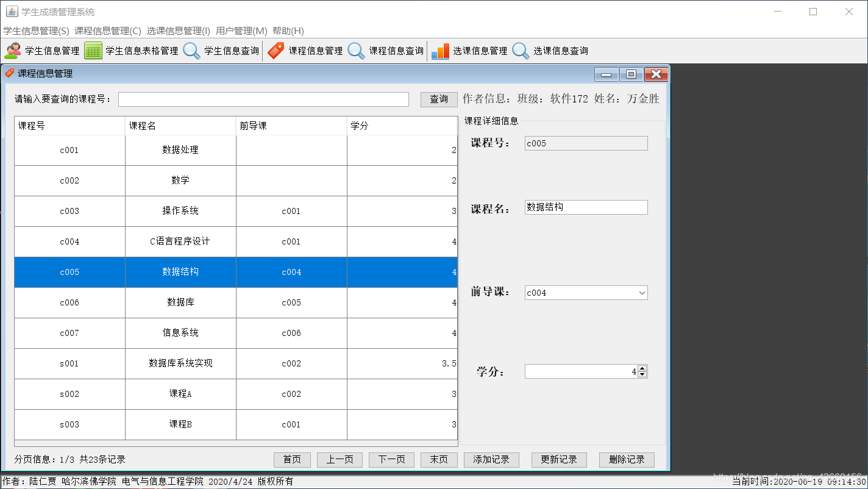Click Java icon in main title bar
Viewport: 868px width, 489px height.
click(12, 12)
